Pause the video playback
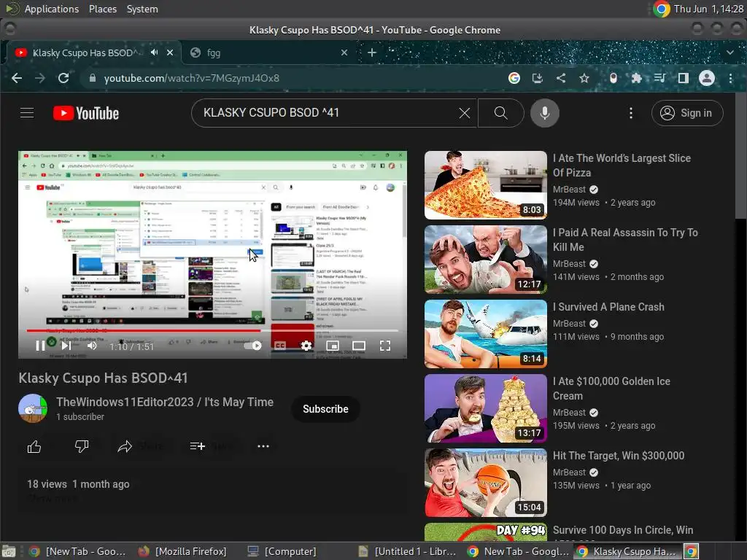Viewport: 747px width, 560px height. [40, 346]
